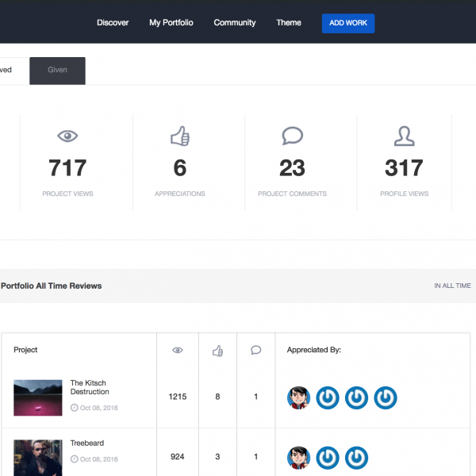Click the 317 profile views count
Screen dimensions: 476x476
click(x=404, y=167)
